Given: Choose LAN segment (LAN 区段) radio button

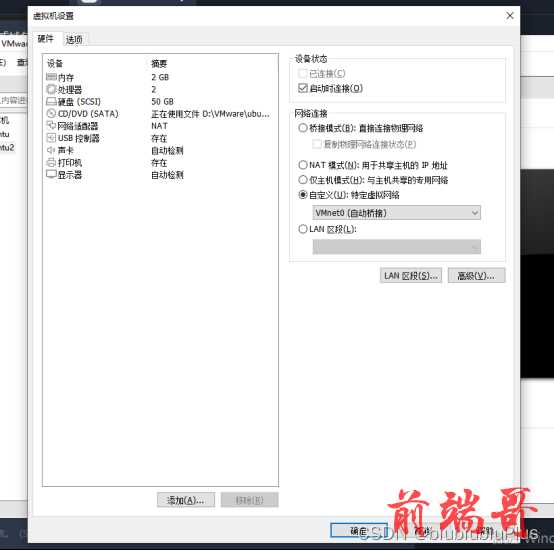Looking at the screenshot, I should tap(303, 229).
